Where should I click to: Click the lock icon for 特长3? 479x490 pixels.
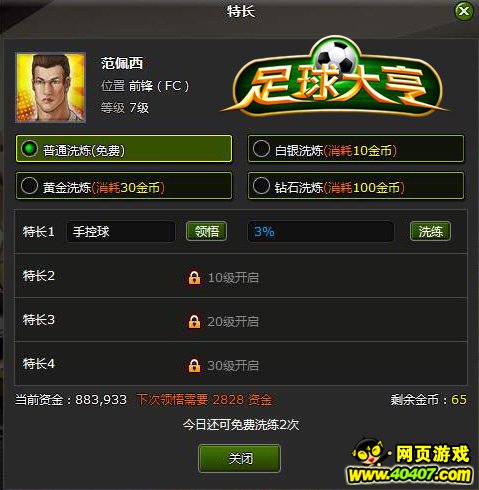coord(194,321)
